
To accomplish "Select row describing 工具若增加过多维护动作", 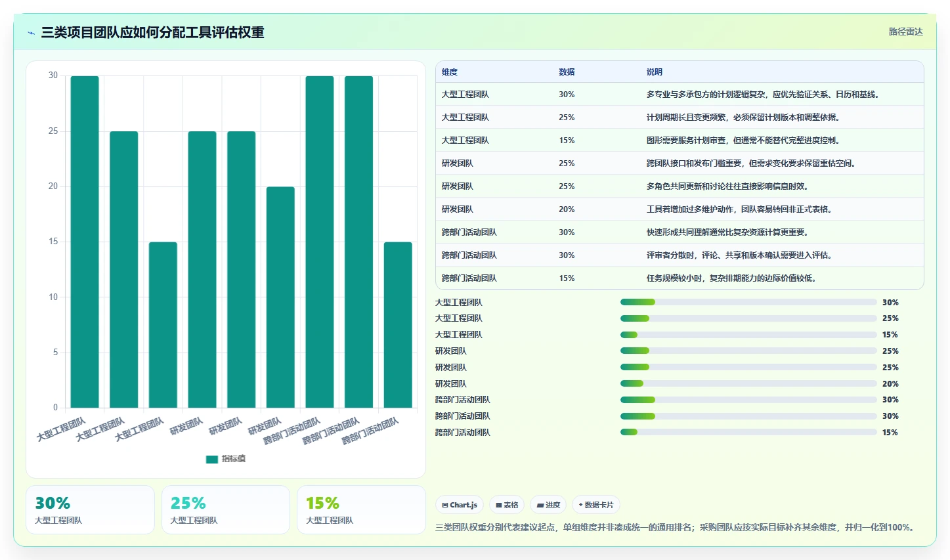I will [x=680, y=209].
